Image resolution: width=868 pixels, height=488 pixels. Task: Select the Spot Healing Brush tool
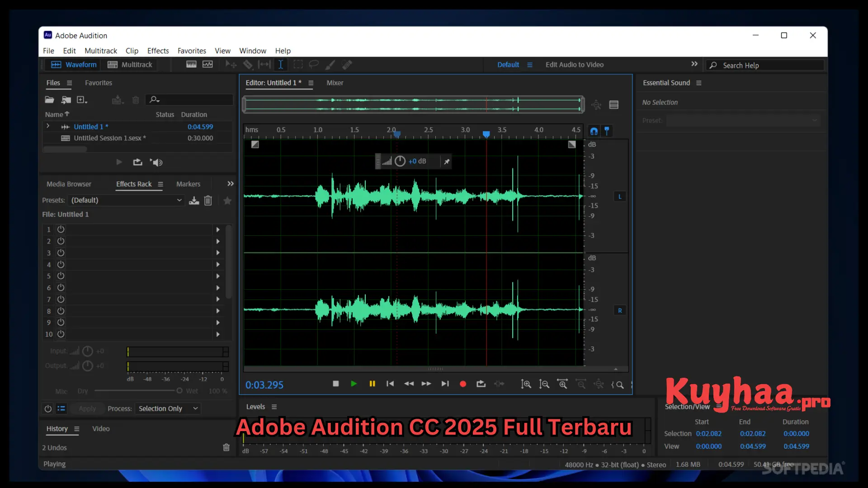point(347,64)
